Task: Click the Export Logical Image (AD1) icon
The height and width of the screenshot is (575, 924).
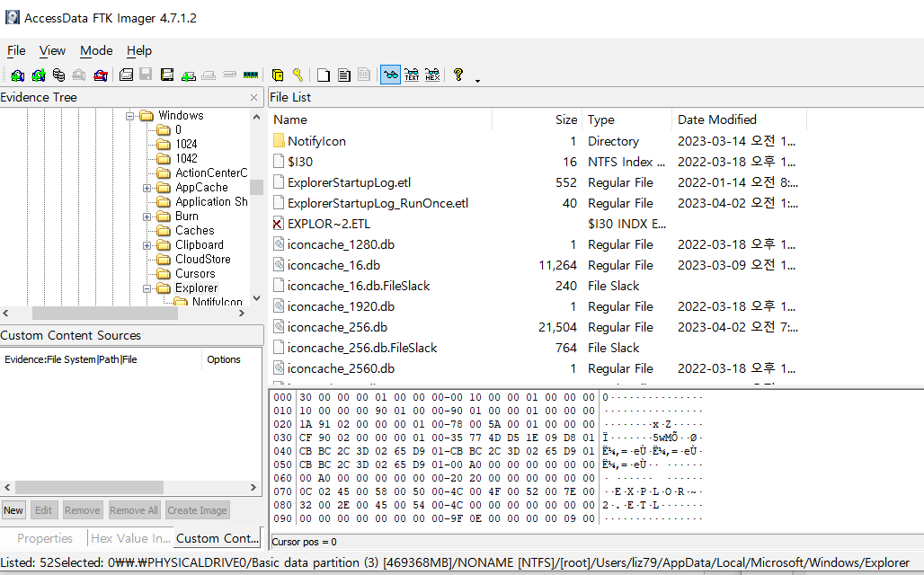Action: click(x=167, y=75)
